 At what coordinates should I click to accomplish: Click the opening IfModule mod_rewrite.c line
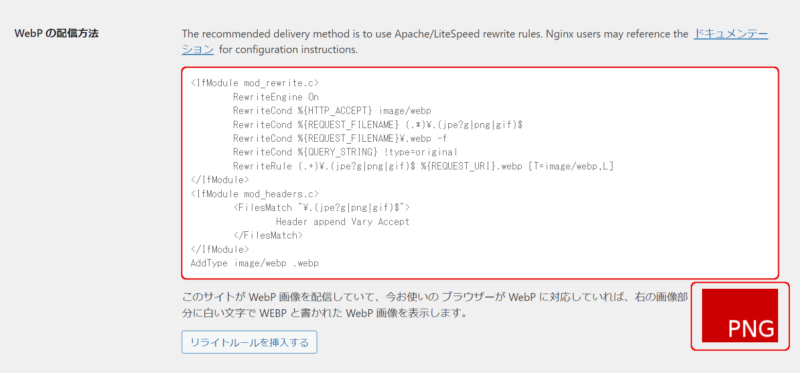point(255,83)
